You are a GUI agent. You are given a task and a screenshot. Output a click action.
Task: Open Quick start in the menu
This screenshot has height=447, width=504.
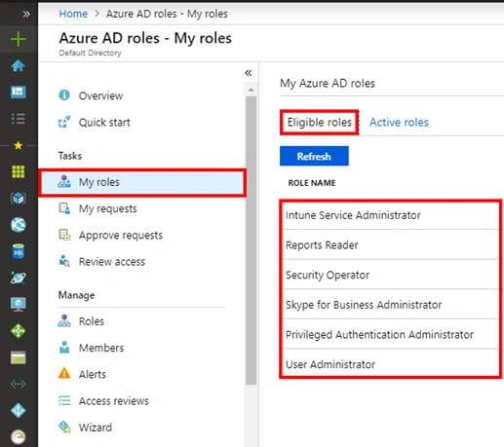(104, 123)
